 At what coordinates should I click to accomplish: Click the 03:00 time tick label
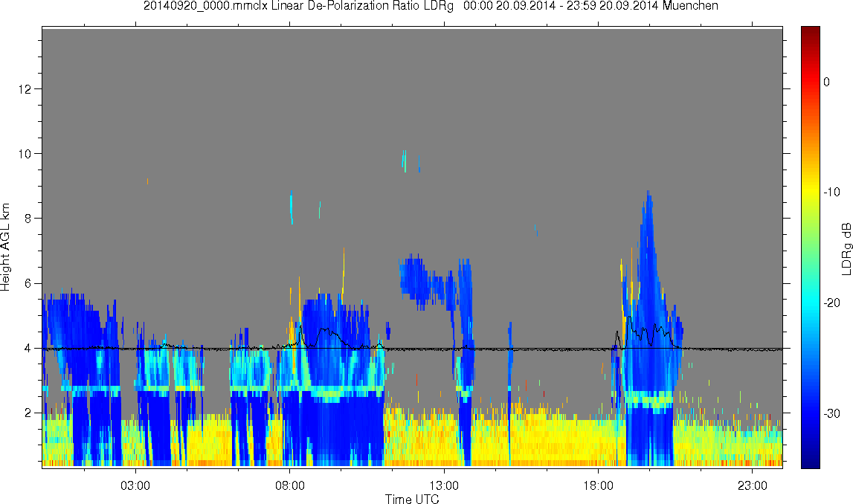[135, 485]
